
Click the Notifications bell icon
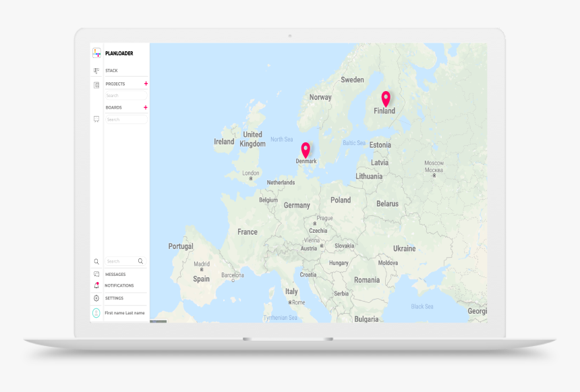pyautogui.click(x=96, y=285)
